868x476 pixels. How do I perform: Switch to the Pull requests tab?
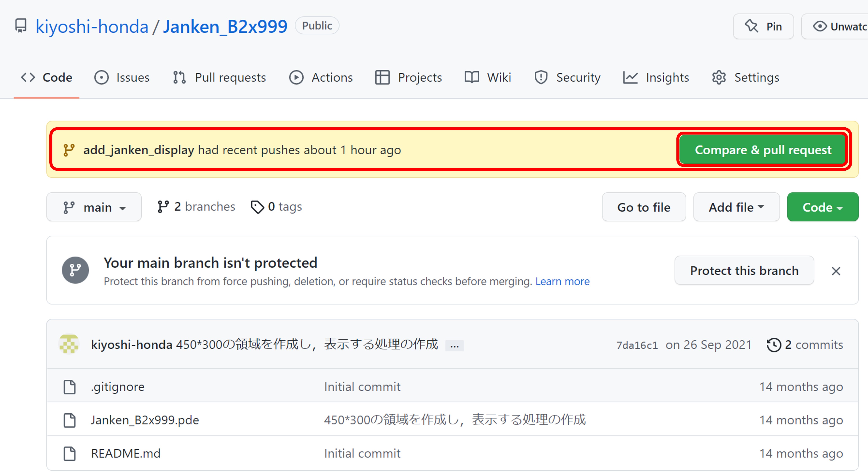[x=219, y=77]
